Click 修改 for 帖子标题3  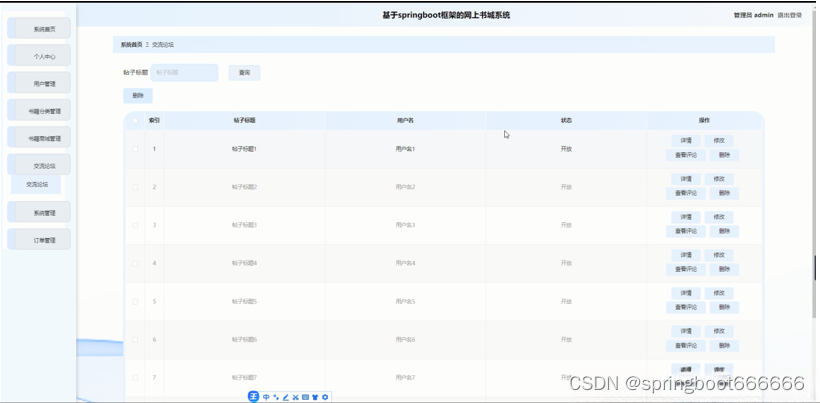[719, 217]
